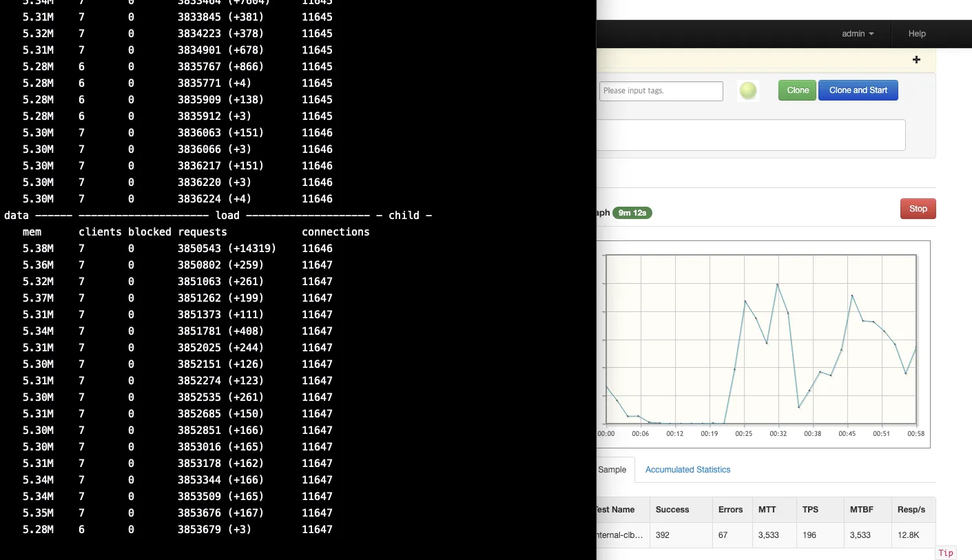Click the 'mem' header in the terminal
The image size is (972, 560).
(x=32, y=232)
